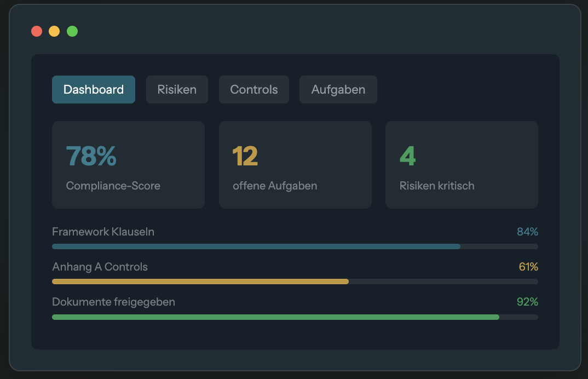This screenshot has height=379, width=588.
Task: Open the Compliance-Score card
Action: pos(128,164)
